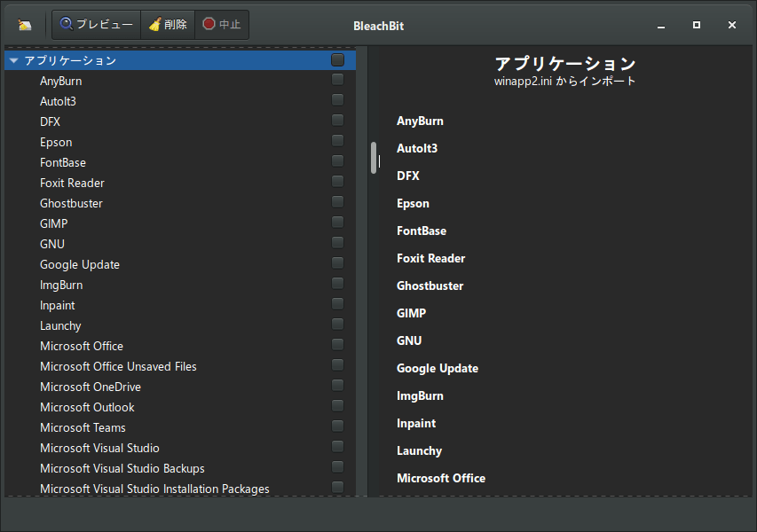Viewport: 757px width, 532px height.
Task: Click the 削除 (Delete) broom button
Action: [168, 25]
